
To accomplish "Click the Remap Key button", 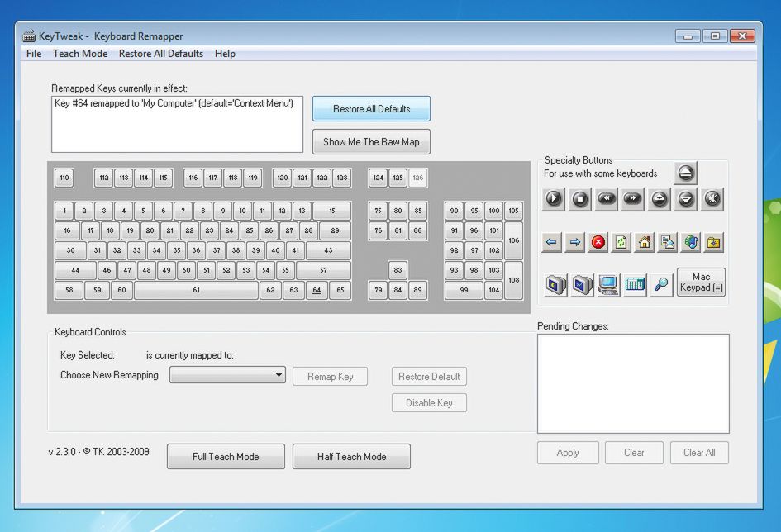I will [331, 376].
